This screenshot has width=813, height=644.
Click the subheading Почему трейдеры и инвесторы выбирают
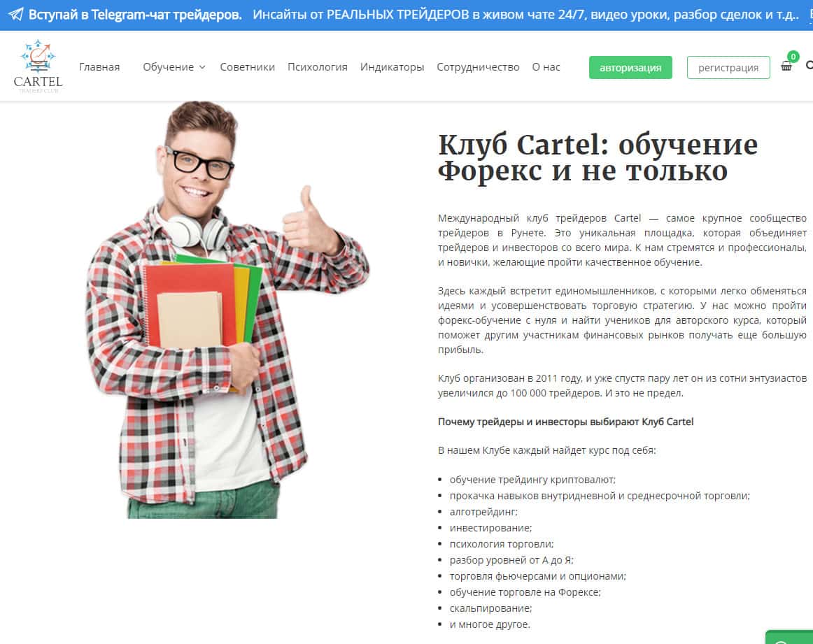[x=565, y=422]
